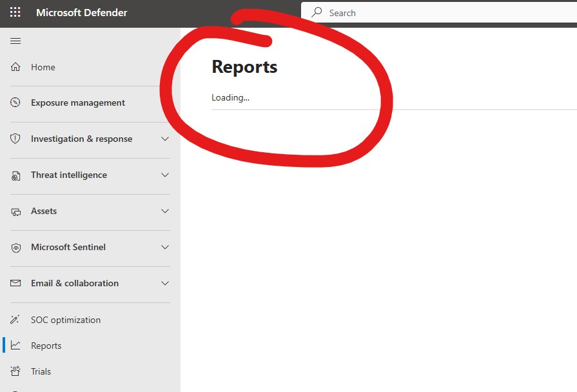
Task: Select Reports in the sidebar
Action: point(46,346)
